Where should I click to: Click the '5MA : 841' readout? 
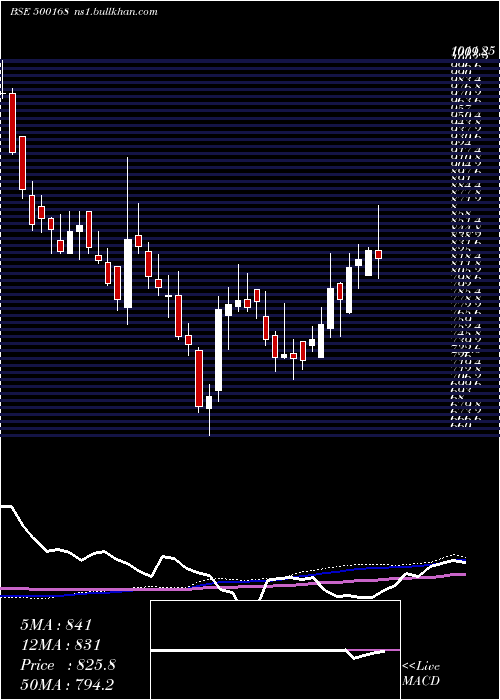[56, 625]
